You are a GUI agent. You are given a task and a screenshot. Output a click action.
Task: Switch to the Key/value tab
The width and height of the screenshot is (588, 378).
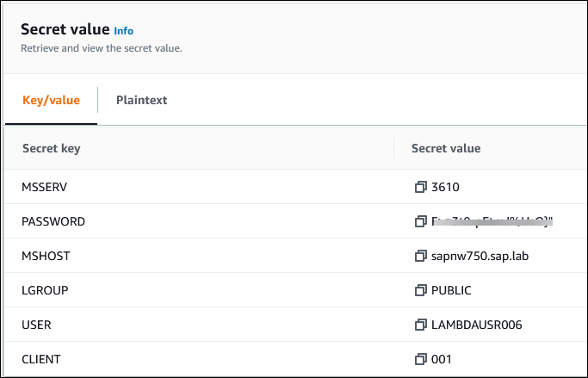click(x=51, y=101)
